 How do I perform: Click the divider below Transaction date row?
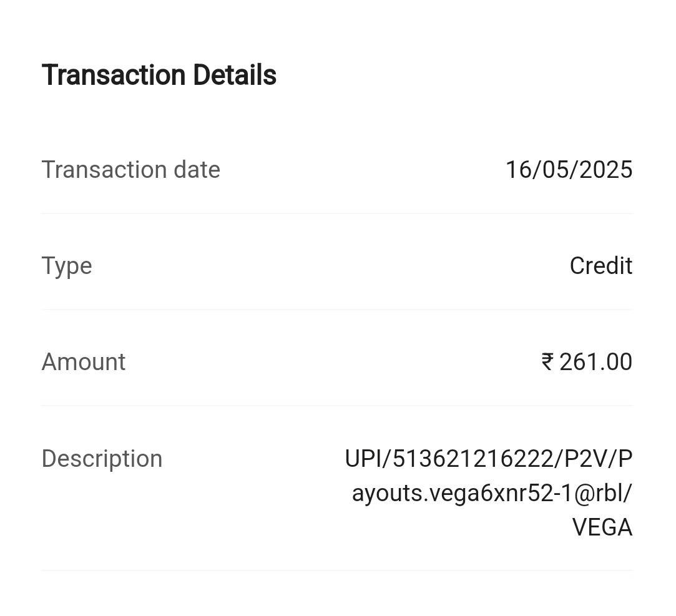pos(337,213)
